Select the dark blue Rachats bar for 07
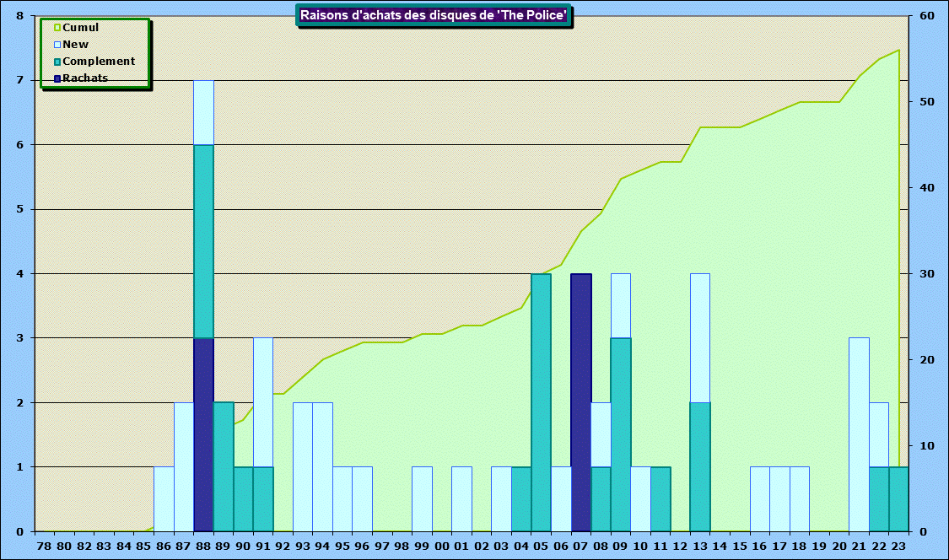 click(580, 402)
